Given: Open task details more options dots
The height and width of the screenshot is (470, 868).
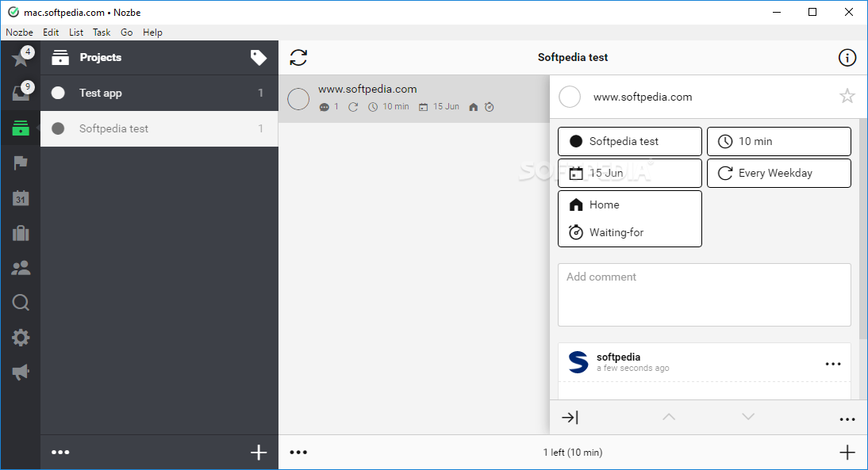Looking at the screenshot, I should tap(847, 419).
